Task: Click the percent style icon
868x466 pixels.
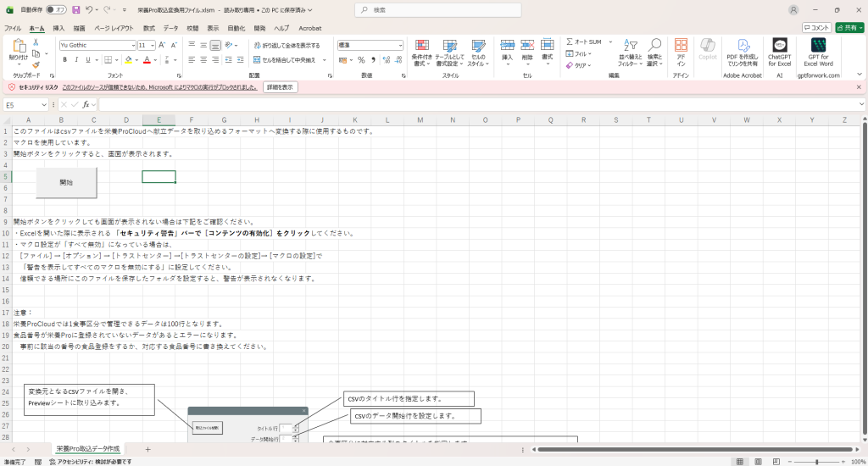Action: 361,60
